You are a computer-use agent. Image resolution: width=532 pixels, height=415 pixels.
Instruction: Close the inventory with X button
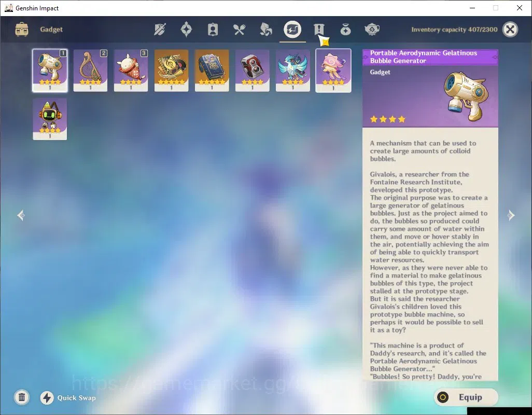[x=510, y=30]
